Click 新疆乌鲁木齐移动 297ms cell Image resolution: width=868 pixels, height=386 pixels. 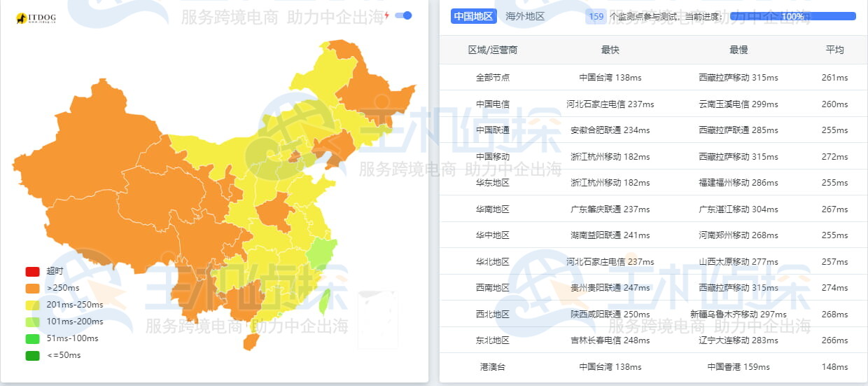tap(738, 315)
